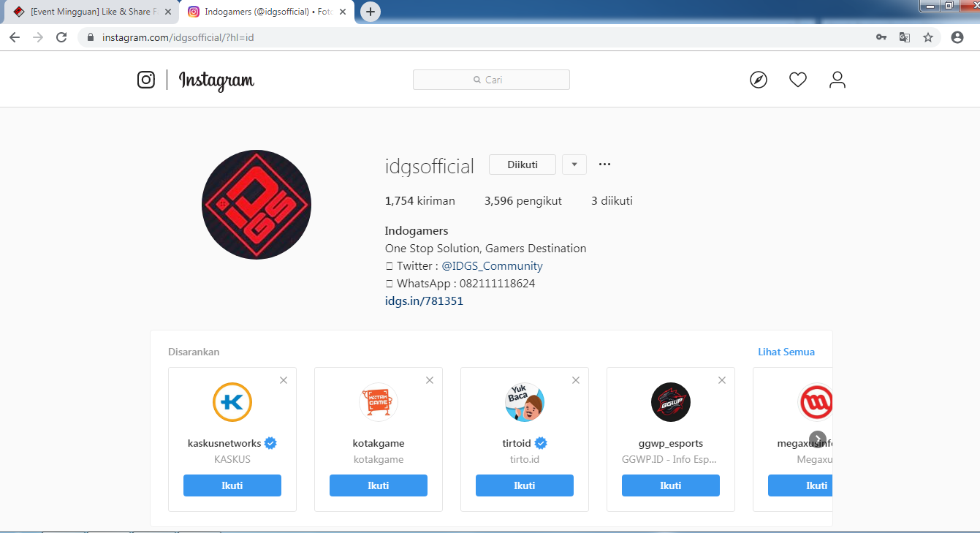Expand the suggestions dropdown arrow next to Diikuti

point(574,165)
